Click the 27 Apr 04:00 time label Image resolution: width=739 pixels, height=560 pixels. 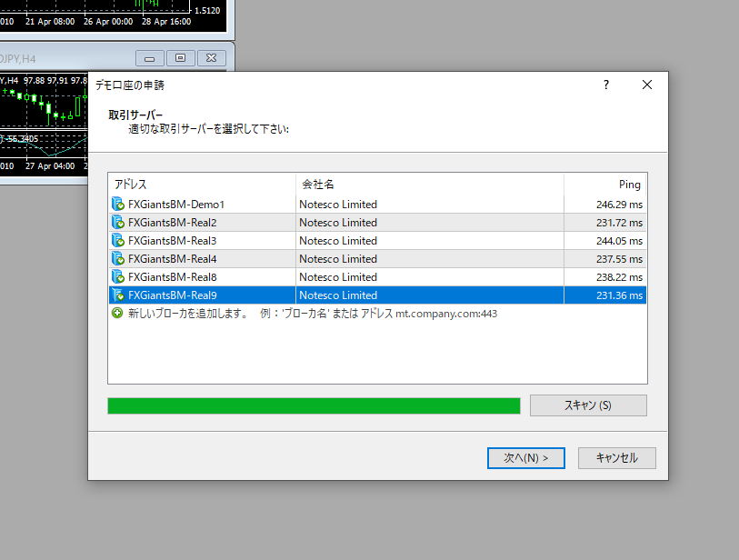pos(50,166)
